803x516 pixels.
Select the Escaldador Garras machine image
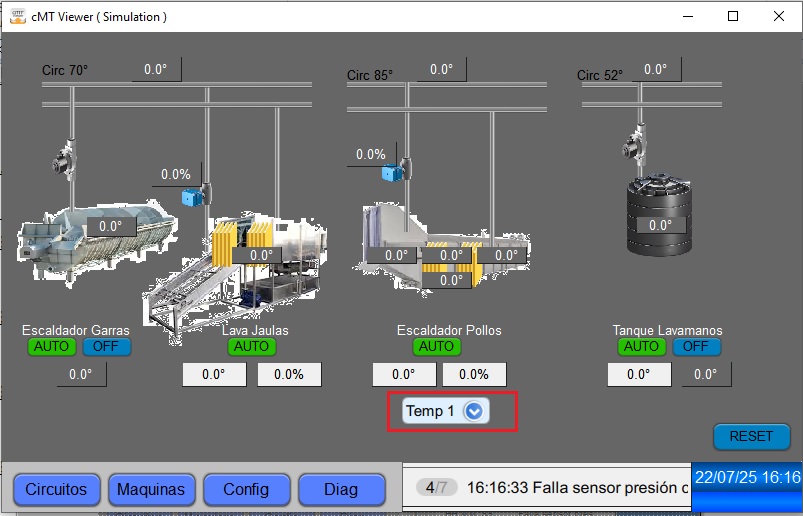pos(97,242)
